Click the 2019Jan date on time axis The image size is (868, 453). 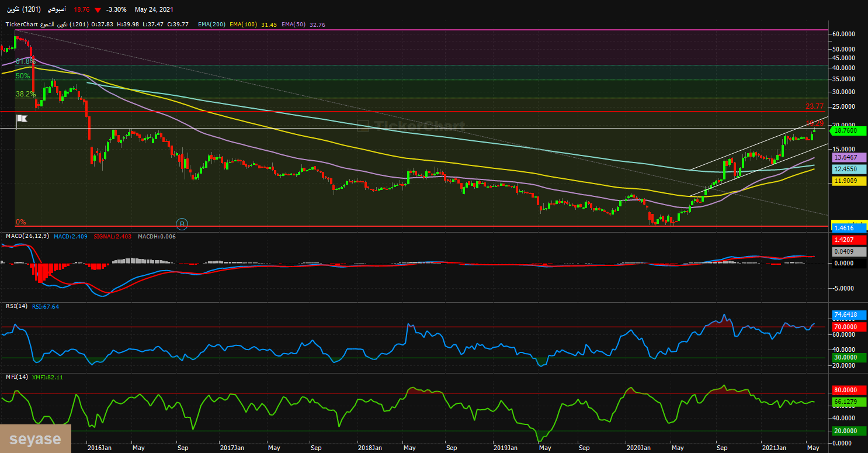(505, 448)
